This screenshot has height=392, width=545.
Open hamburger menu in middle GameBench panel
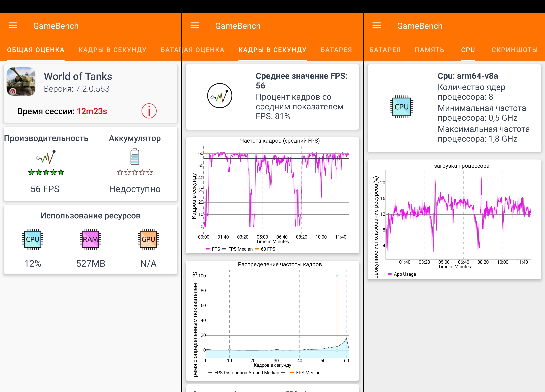(x=195, y=25)
